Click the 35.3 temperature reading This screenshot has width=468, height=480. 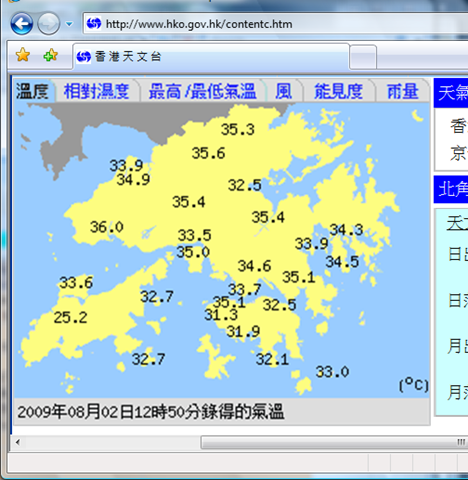[238, 129]
